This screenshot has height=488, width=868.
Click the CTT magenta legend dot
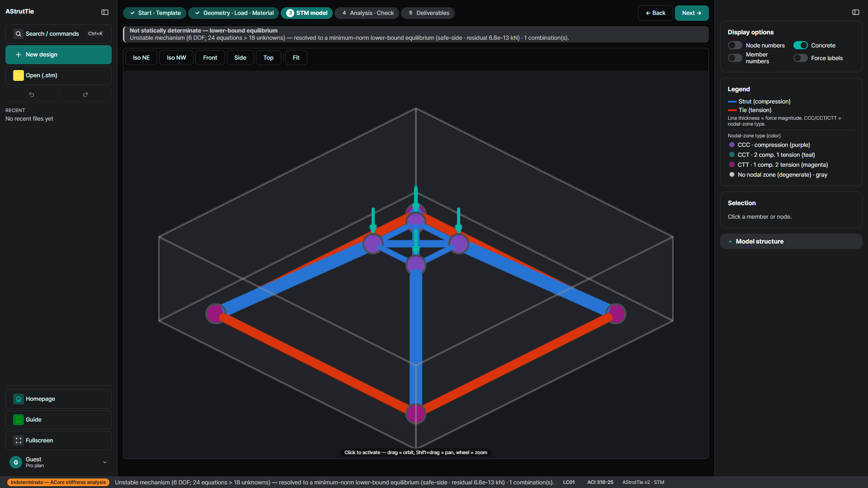point(732,165)
